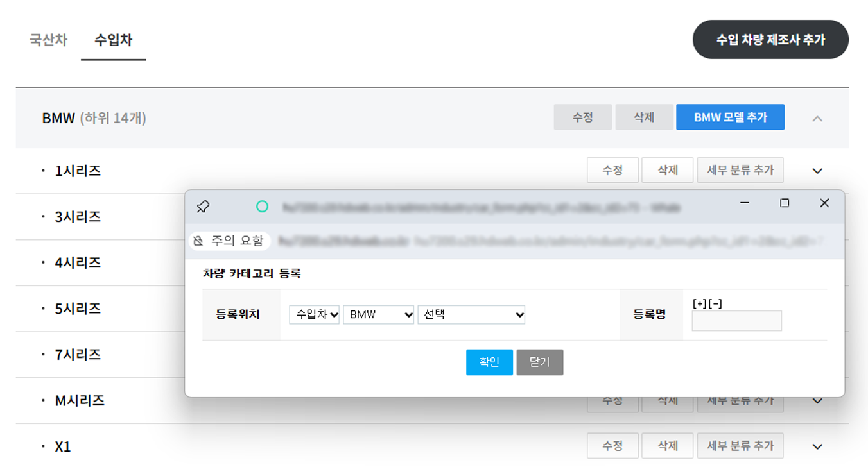Expand the X1 row chevron
The image size is (868, 467).
[x=817, y=447]
